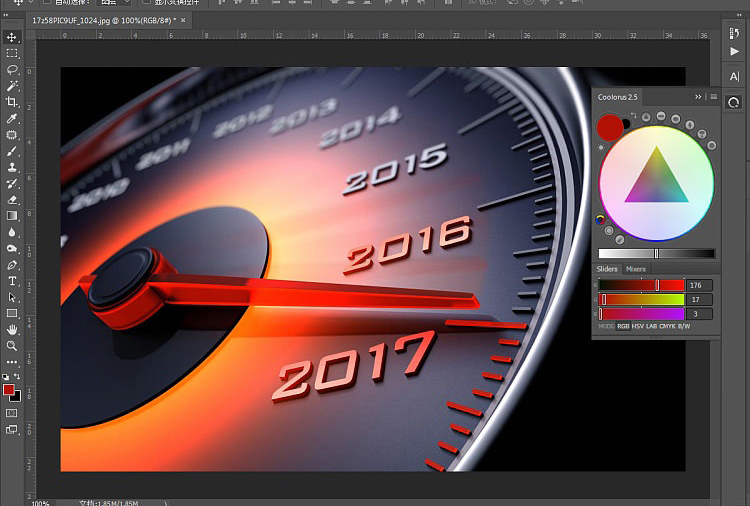Select the Eraser tool
The width and height of the screenshot is (750, 506).
coord(11,200)
